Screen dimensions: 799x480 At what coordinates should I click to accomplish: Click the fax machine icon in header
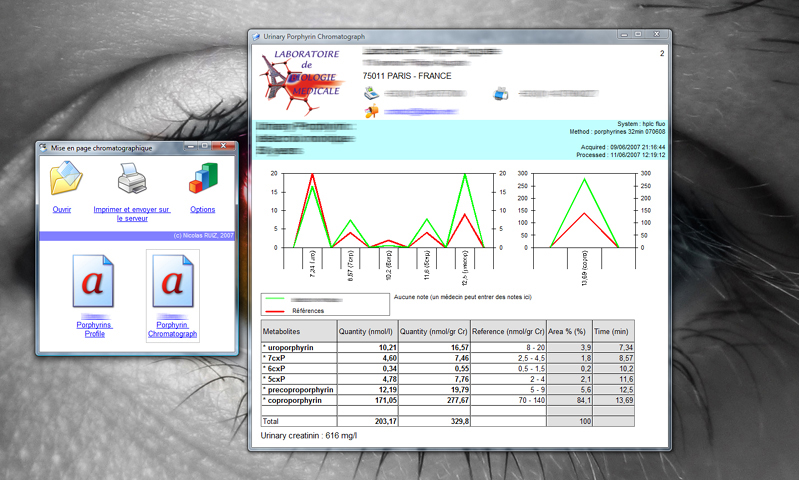[502, 94]
